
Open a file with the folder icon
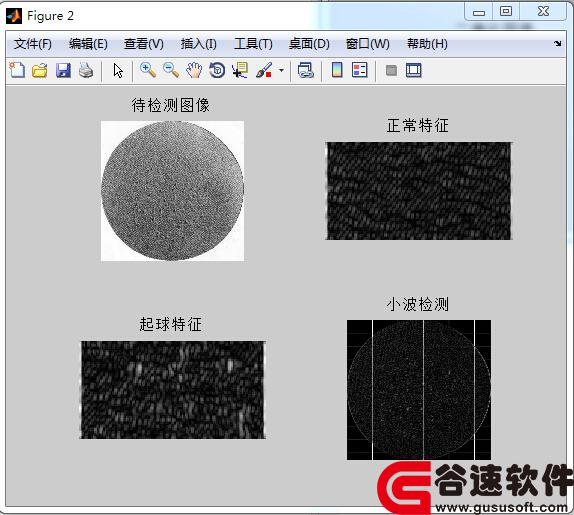click(40, 70)
